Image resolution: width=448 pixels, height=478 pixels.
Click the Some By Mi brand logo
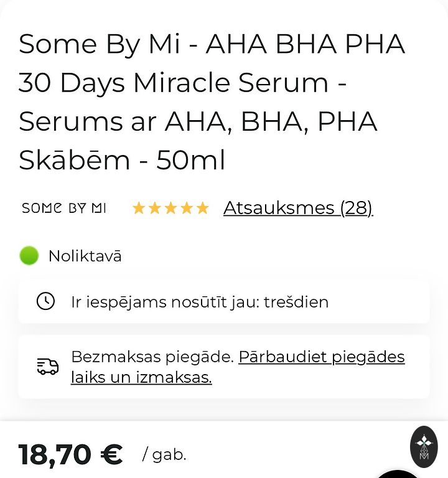point(64,209)
